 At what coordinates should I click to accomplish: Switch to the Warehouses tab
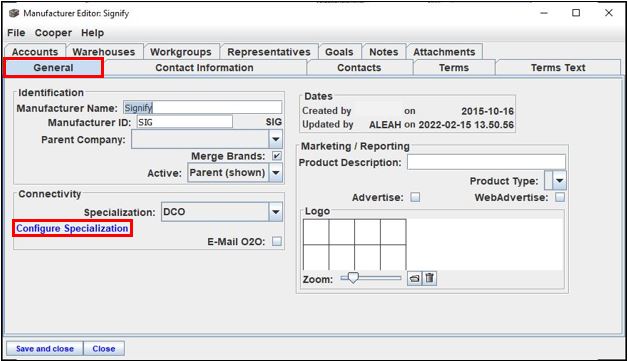pos(104,52)
